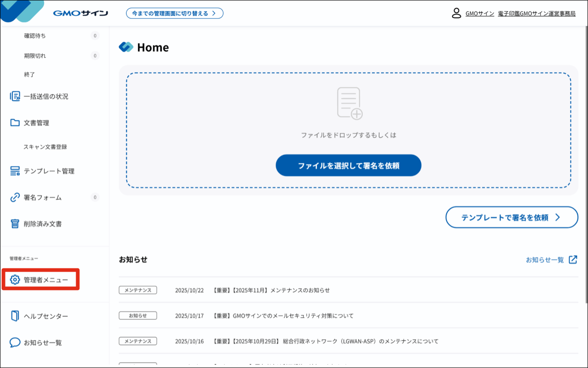The width and height of the screenshot is (588, 368).
Task: Select 確認待ち in the sidebar
Action: (35, 36)
